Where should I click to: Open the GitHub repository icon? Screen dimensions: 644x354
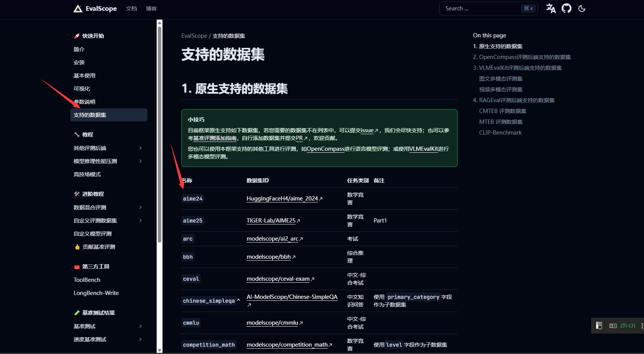[566, 8]
